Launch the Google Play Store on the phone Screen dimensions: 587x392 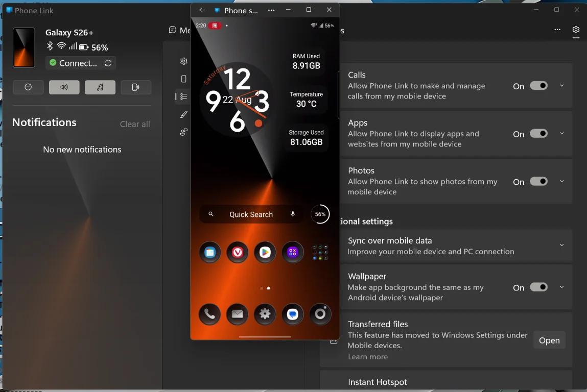[x=265, y=253]
